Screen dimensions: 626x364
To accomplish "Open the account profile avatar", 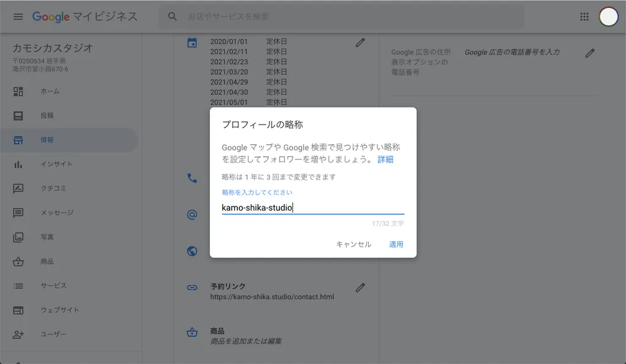I will click(x=608, y=16).
